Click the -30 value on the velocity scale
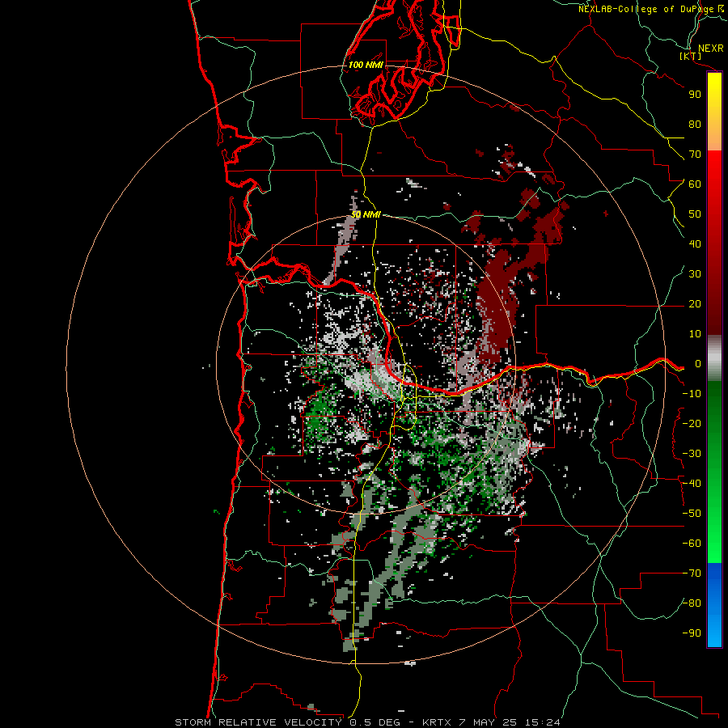 (692, 454)
